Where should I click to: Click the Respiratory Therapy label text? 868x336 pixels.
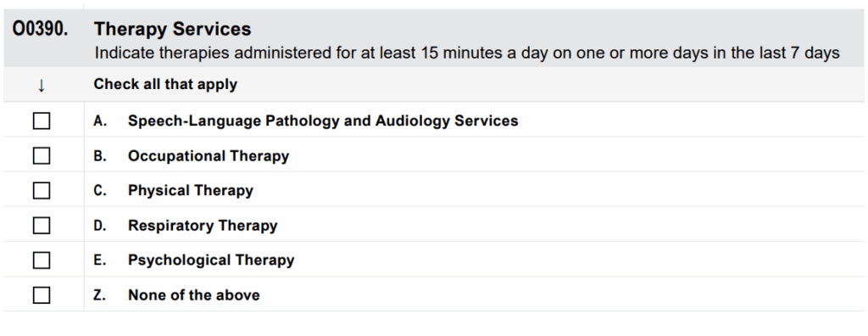pyautogui.click(x=203, y=226)
